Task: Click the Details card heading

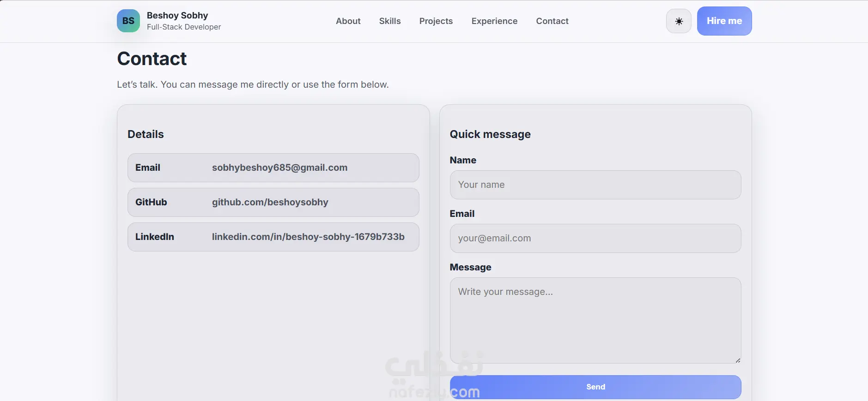Action: 146,134
